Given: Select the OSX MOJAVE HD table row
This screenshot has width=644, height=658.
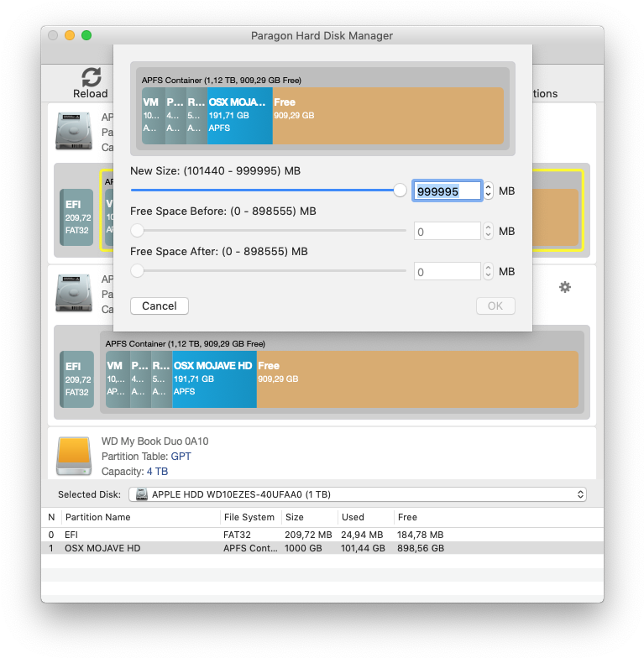Looking at the screenshot, I should (x=322, y=548).
